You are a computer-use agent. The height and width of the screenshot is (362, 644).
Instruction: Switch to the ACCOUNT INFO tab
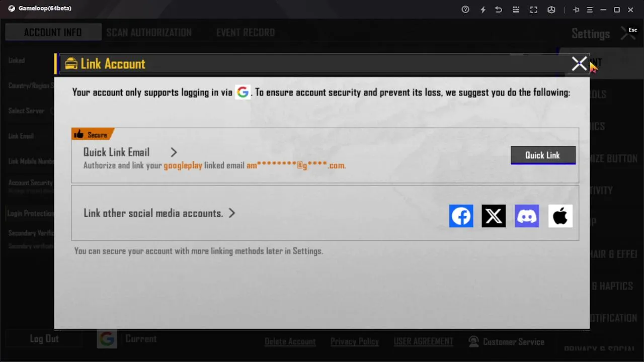[x=53, y=33]
